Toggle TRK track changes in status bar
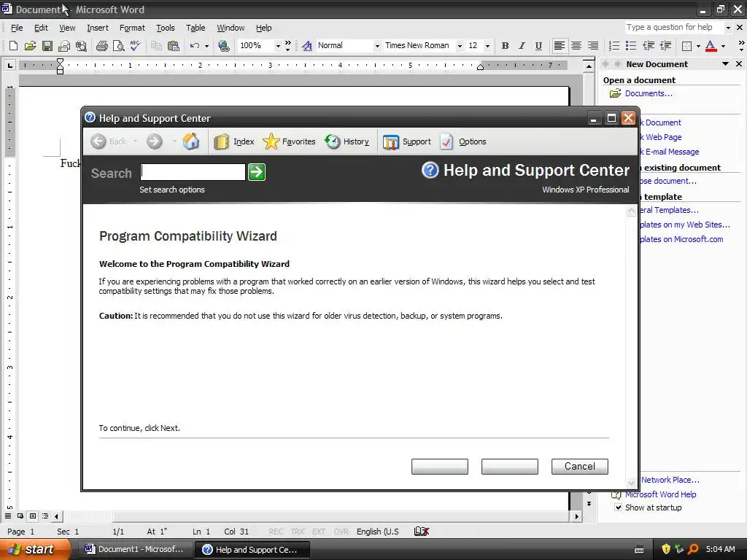 (x=298, y=532)
